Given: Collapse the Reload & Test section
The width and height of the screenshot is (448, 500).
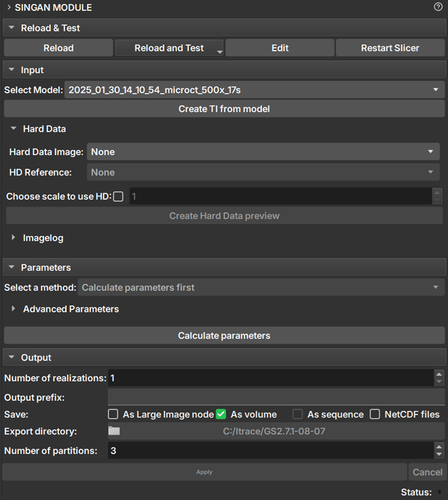Looking at the screenshot, I should point(12,28).
